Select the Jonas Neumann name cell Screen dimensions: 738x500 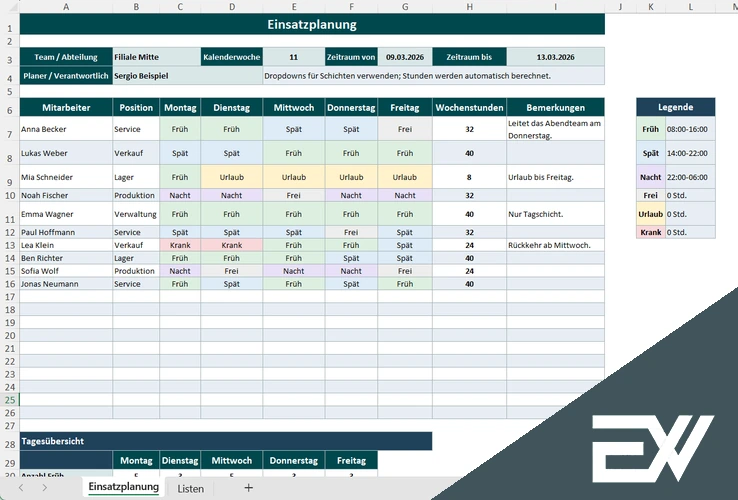tap(66, 284)
